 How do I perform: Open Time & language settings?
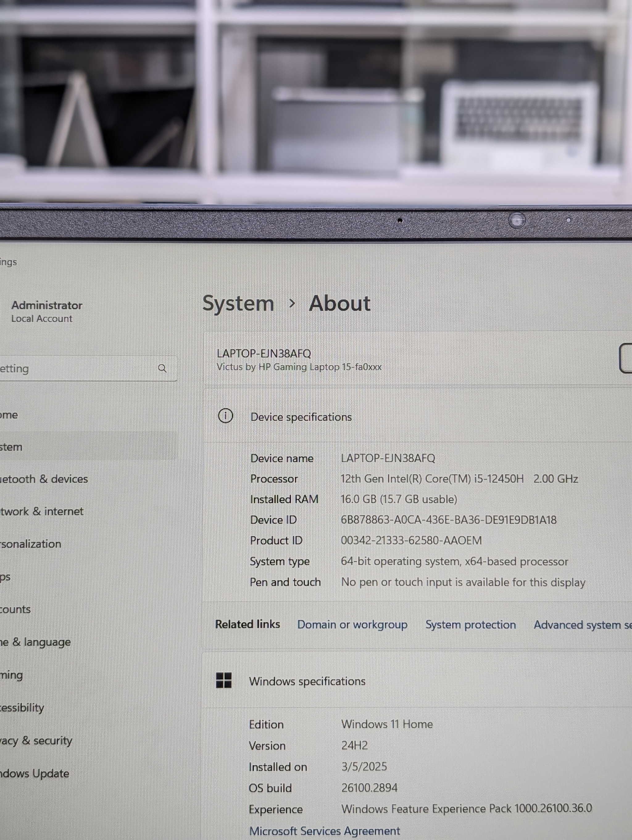(x=35, y=642)
